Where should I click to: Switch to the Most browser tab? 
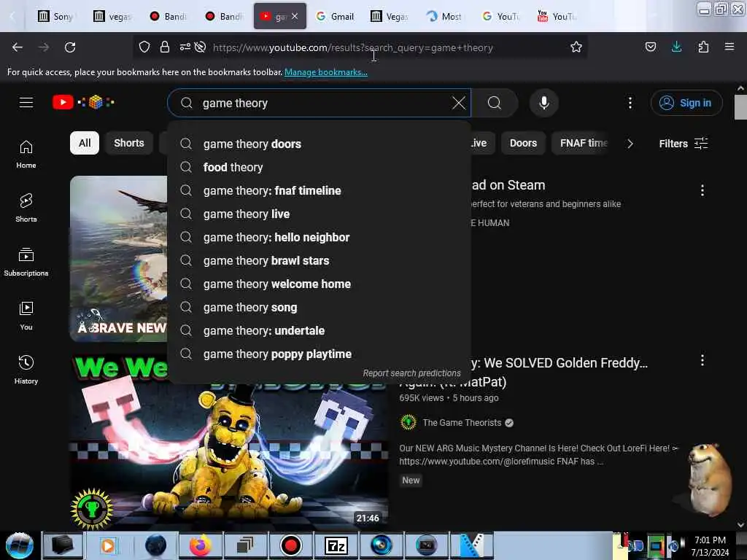(x=444, y=16)
